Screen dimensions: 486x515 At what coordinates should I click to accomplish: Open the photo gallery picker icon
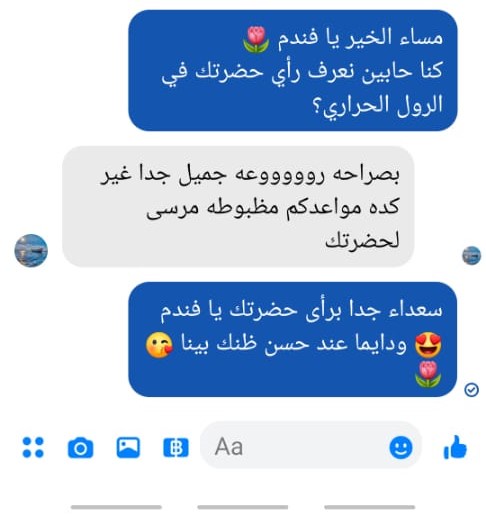pos(128,447)
